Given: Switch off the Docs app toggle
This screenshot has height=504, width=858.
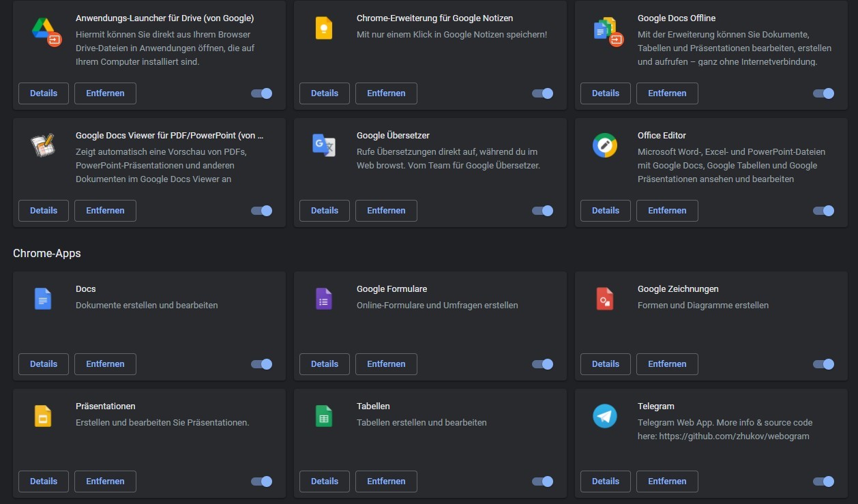Looking at the screenshot, I should point(262,364).
